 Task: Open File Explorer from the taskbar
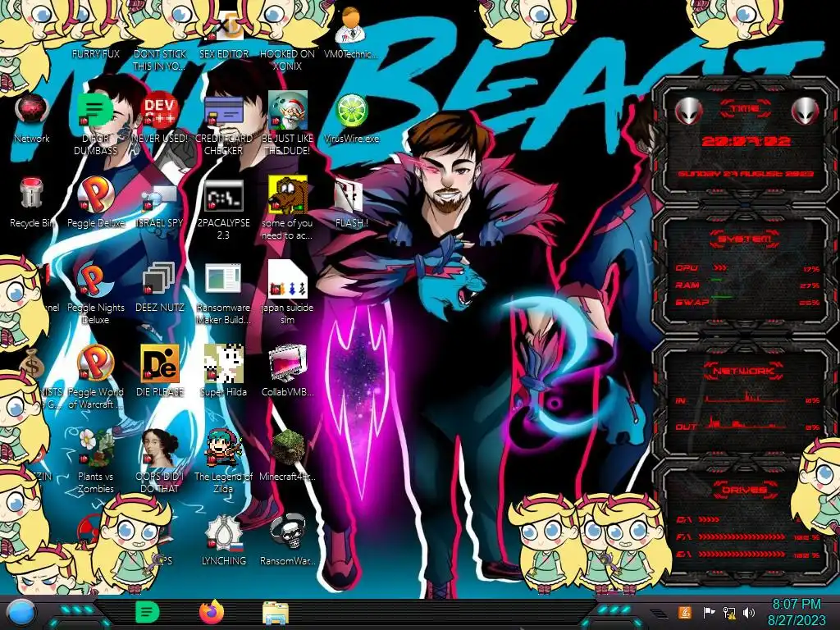click(276, 613)
